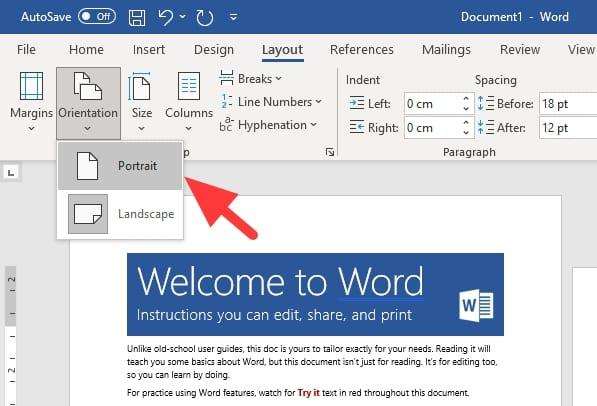
Task: Switch to the Insert tab
Action: 149,50
